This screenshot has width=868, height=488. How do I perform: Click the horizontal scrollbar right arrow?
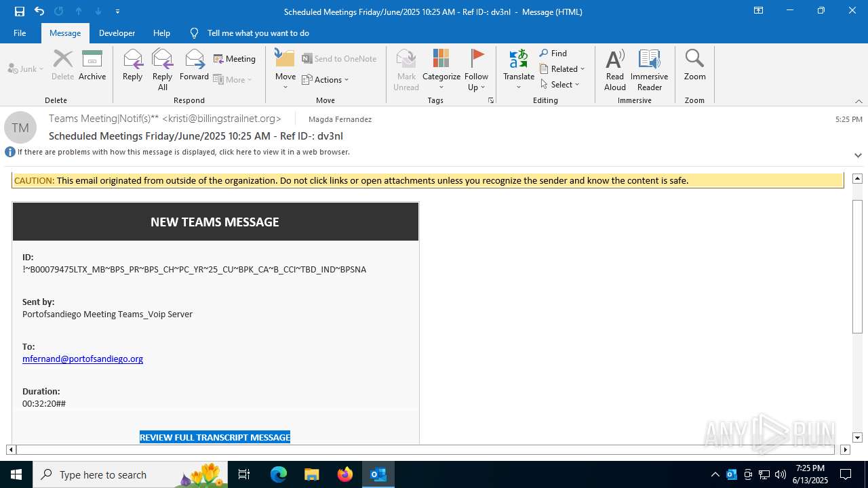pyautogui.click(x=845, y=449)
